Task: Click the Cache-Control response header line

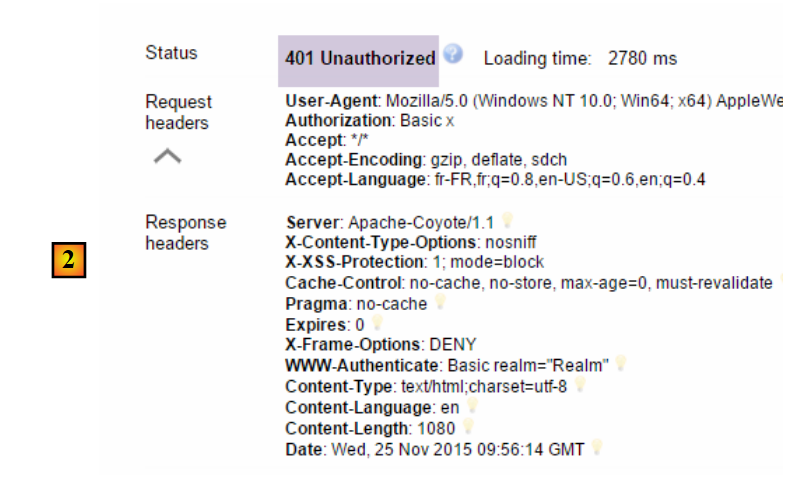Action: (x=528, y=283)
